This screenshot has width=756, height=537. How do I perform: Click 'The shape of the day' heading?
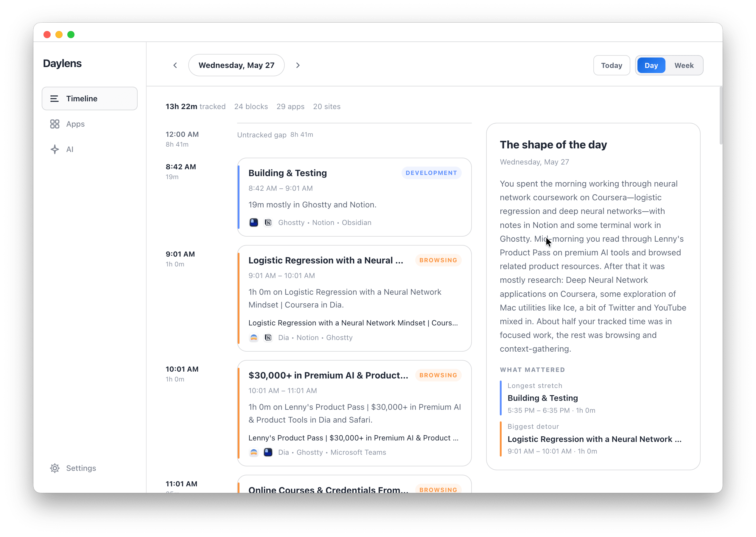[x=553, y=145]
